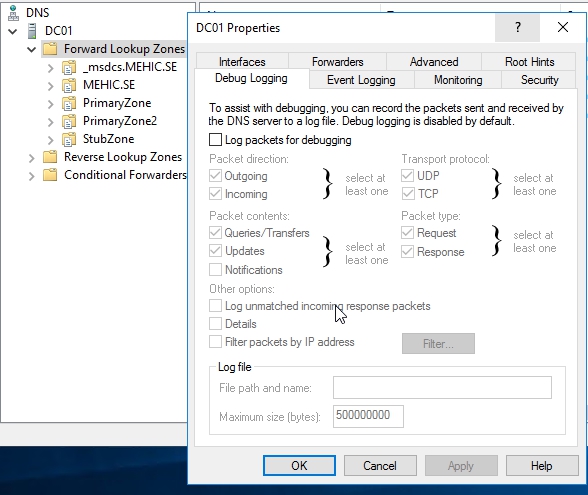588x495 pixels.
Task: Click the OK button
Action: pos(299,465)
